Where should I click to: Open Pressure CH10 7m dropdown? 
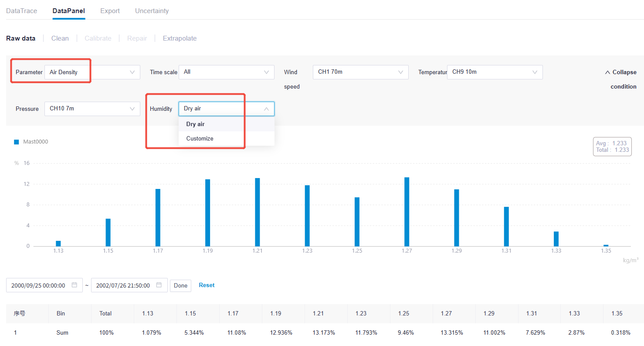click(92, 109)
